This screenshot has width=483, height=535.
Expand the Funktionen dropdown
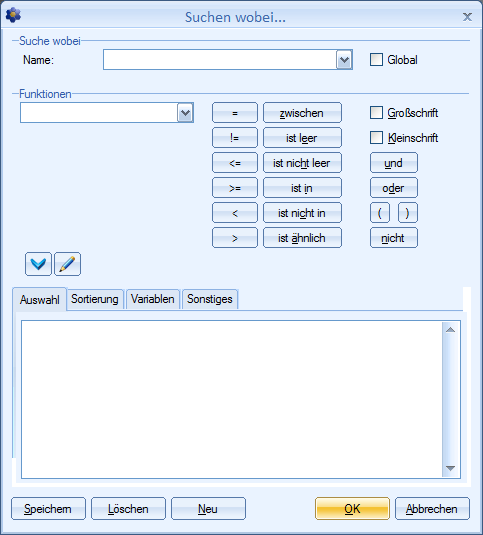185,113
